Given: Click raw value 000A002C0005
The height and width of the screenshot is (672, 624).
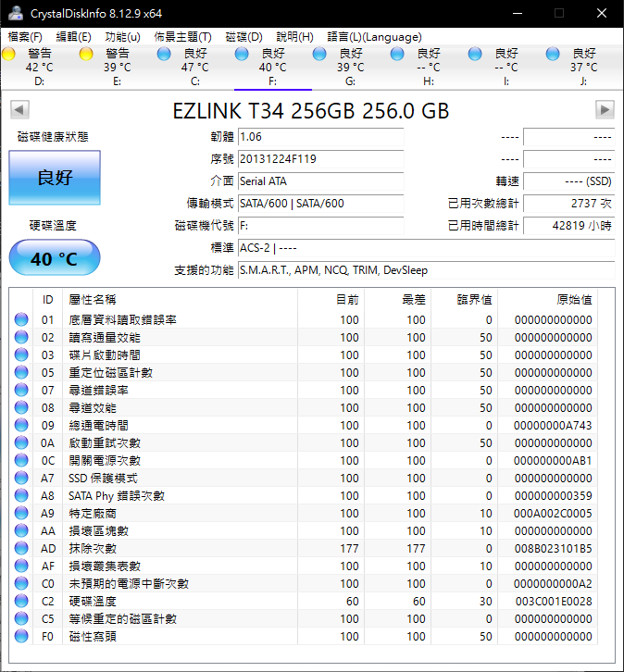Looking at the screenshot, I should 553,513.
